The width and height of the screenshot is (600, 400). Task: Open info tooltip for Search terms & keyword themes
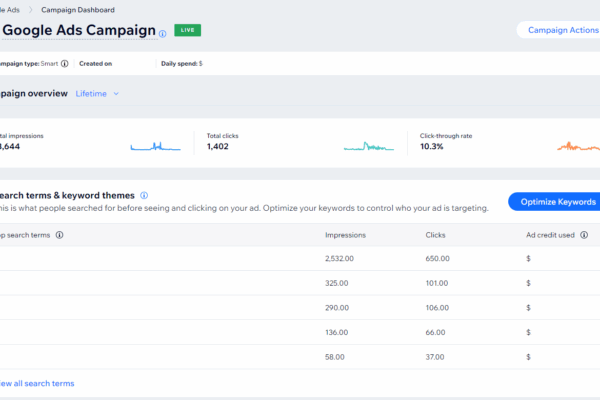pyautogui.click(x=144, y=196)
